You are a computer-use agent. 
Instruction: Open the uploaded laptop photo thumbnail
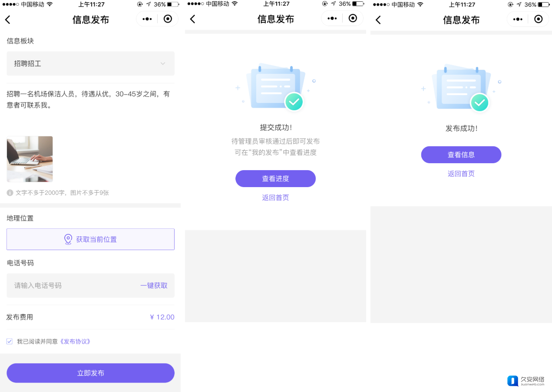30,159
